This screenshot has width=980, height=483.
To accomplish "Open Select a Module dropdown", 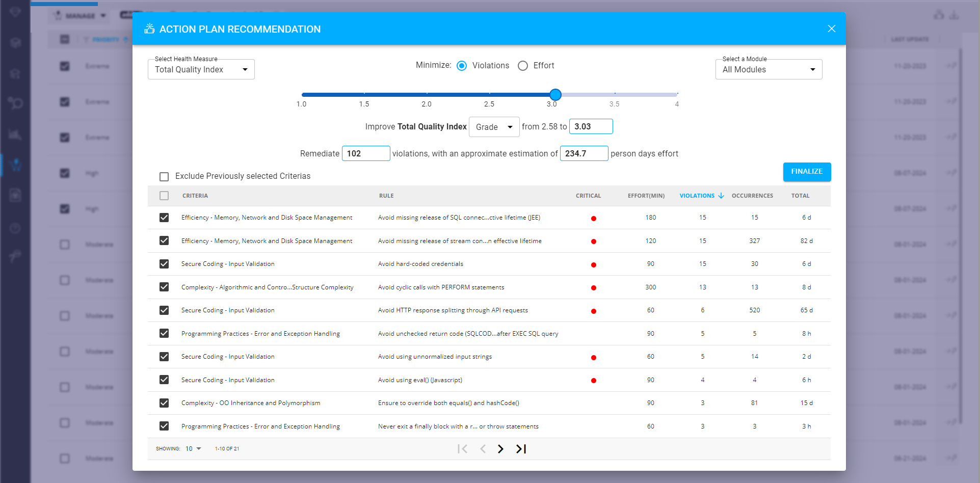I will click(769, 69).
